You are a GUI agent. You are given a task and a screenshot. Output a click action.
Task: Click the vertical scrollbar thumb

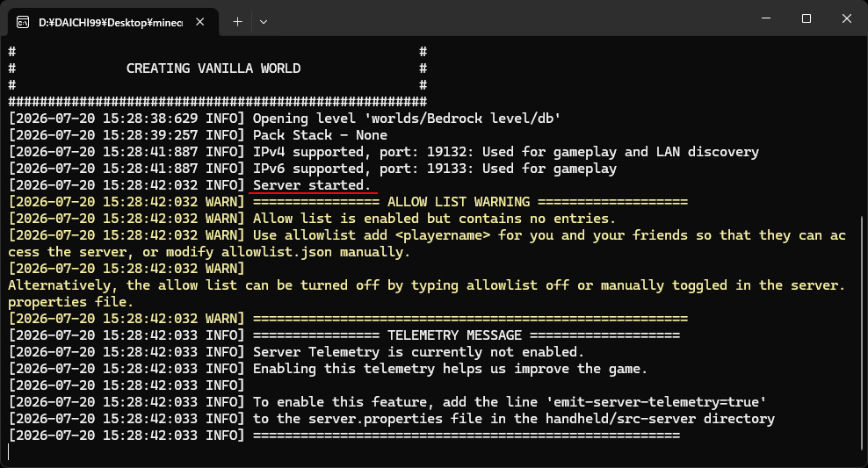tap(863, 334)
